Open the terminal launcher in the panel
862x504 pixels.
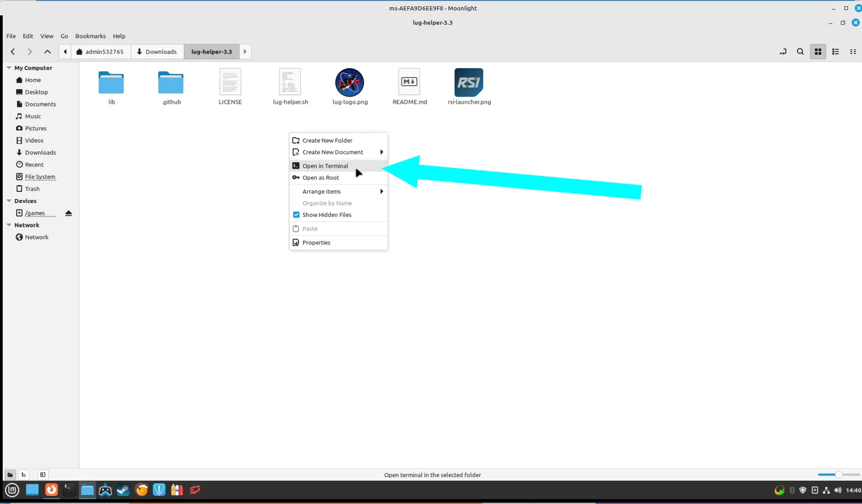69,490
